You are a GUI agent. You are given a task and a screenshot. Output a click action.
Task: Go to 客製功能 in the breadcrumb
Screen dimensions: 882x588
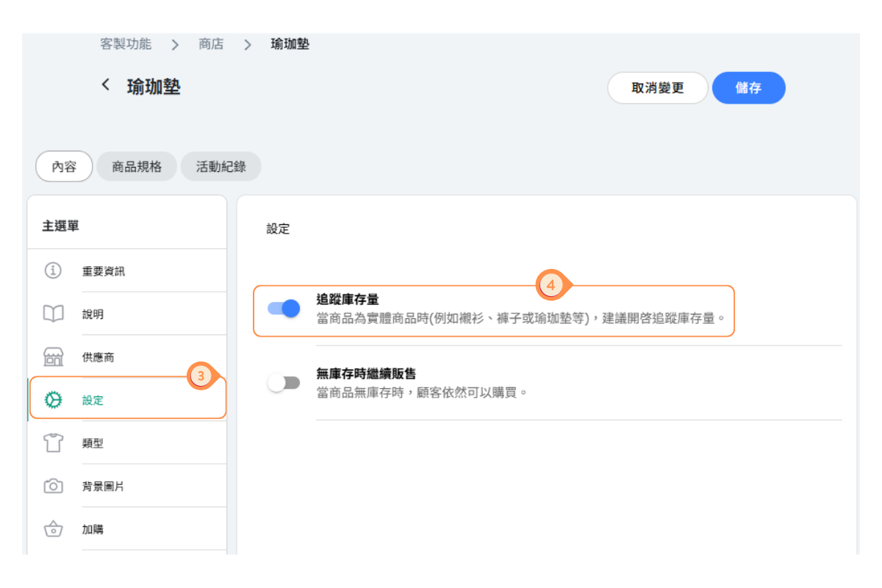tap(126, 44)
